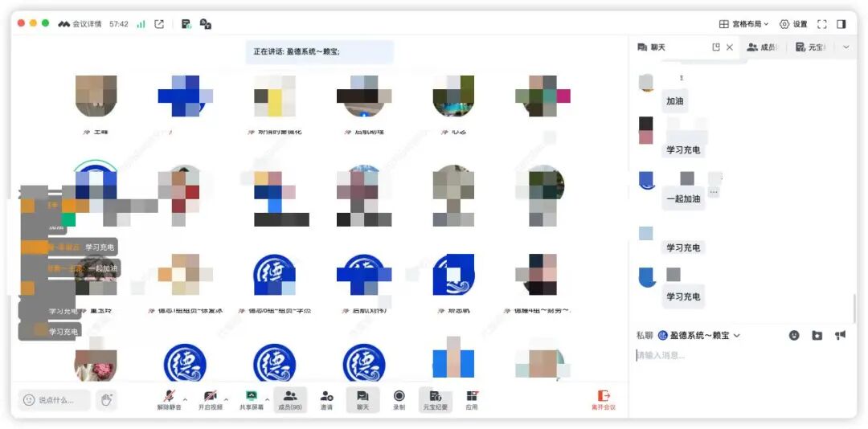The height and width of the screenshot is (429, 868).
Task: Switch to the 元宝 tab in side panel
Action: pyautogui.click(x=811, y=47)
